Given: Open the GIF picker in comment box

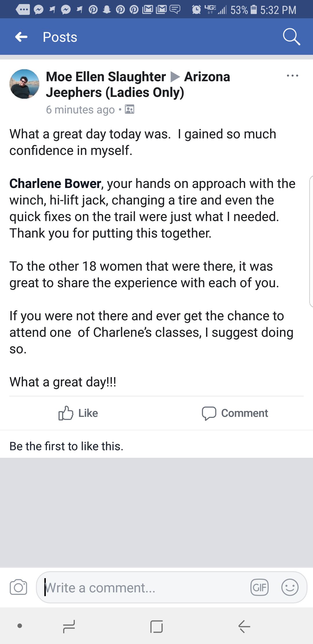Looking at the screenshot, I should [259, 587].
